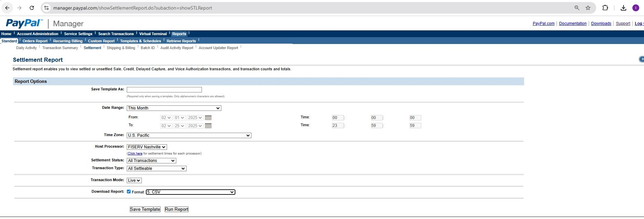Open Retrieve Reports tab
Viewport: 644px width, 219px height.
click(181, 41)
